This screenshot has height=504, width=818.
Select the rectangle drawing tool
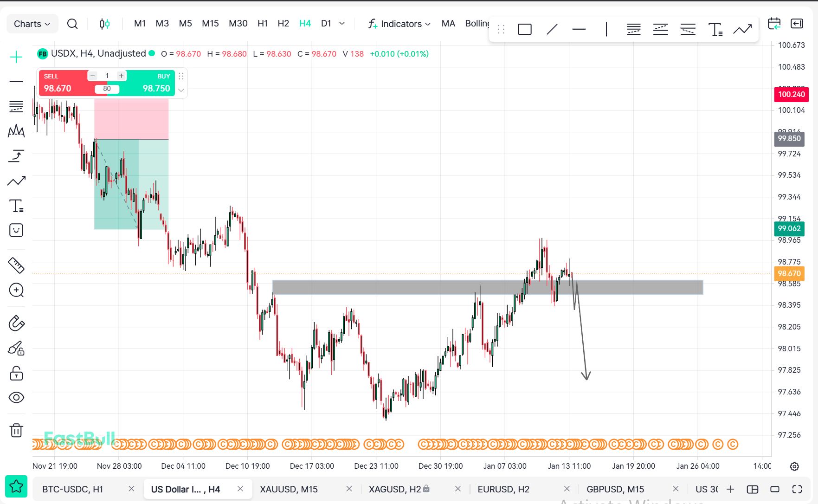click(x=524, y=29)
